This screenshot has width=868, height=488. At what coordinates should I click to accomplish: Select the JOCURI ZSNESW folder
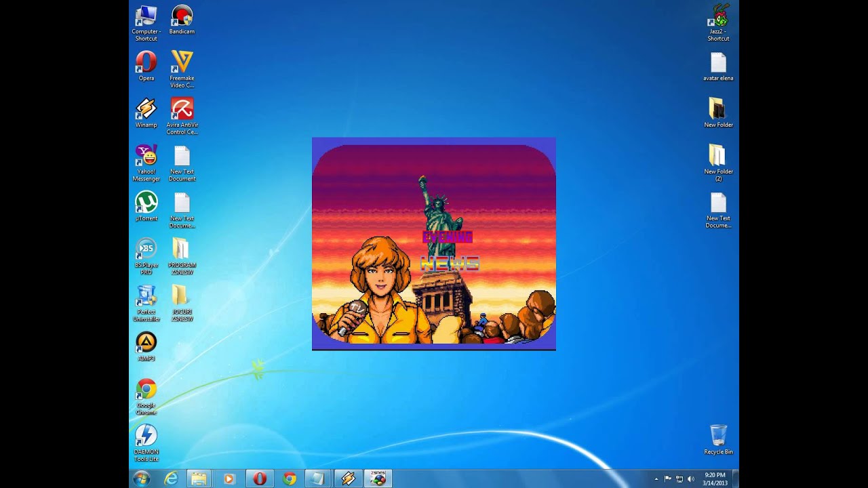(182, 304)
